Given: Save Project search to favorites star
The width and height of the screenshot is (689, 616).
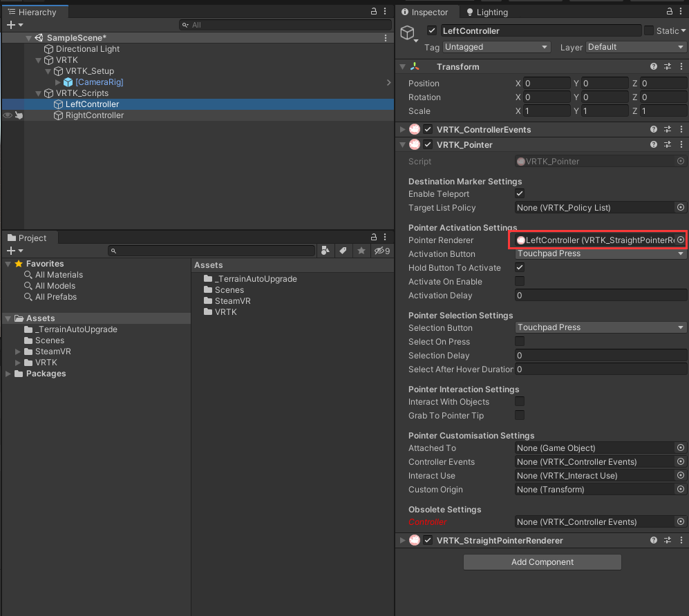Looking at the screenshot, I should point(361,251).
